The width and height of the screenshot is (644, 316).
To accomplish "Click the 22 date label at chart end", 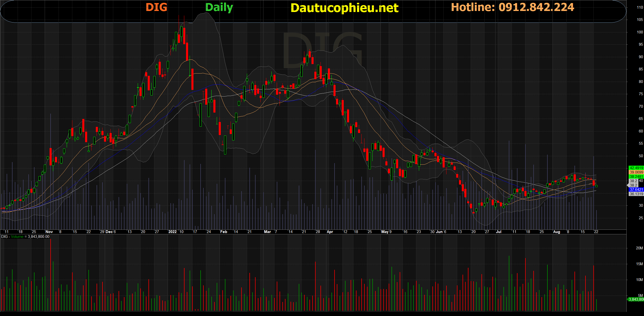I will (x=596, y=232).
